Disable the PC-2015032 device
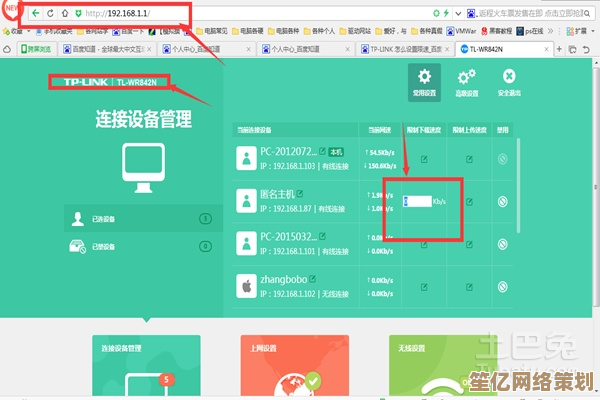Viewport: 600px width, 400px height. pyautogui.click(x=503, y=242)
